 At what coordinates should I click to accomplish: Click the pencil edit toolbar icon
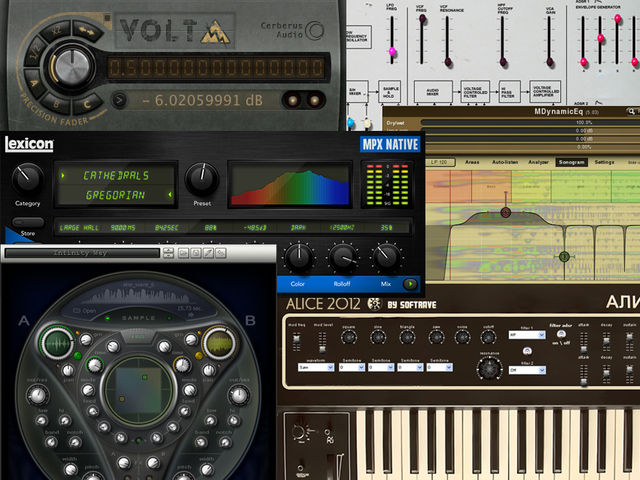[208, 253]
